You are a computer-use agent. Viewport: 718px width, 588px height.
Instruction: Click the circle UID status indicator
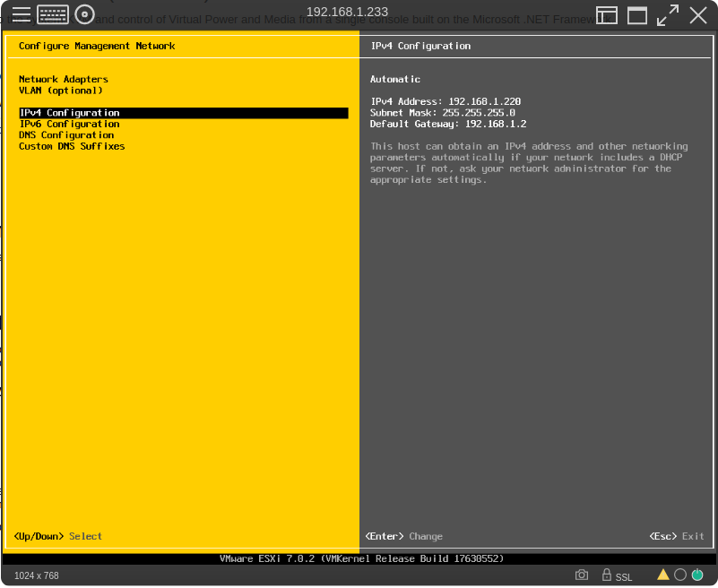point(680,575)
